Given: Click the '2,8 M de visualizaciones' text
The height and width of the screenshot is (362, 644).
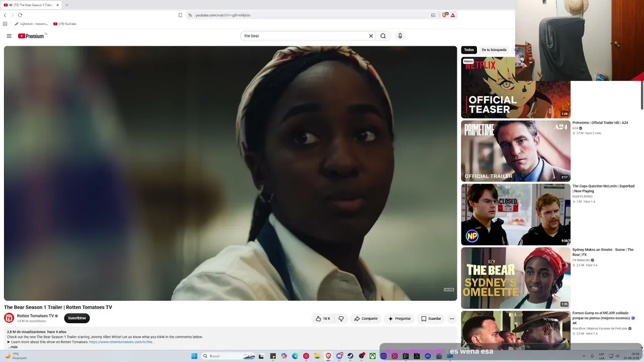Looking at the screenshot, I should [25, 332].
